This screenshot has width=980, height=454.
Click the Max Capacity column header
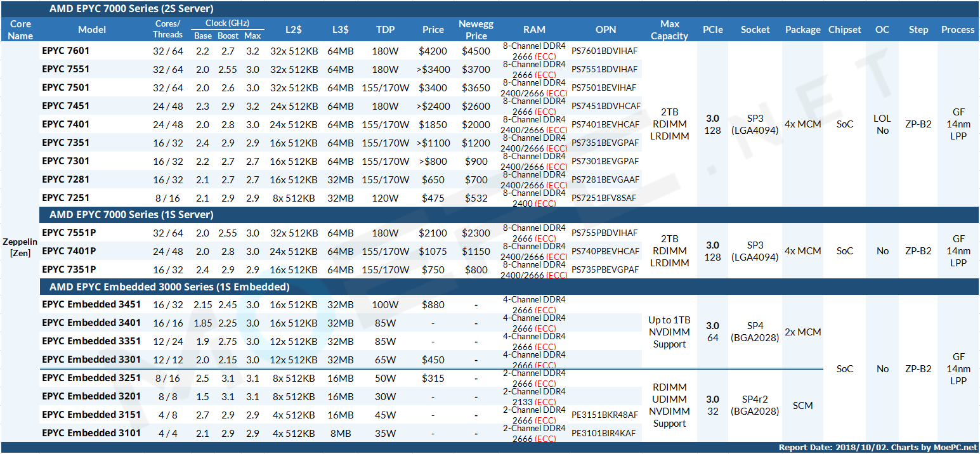[669, 30]
